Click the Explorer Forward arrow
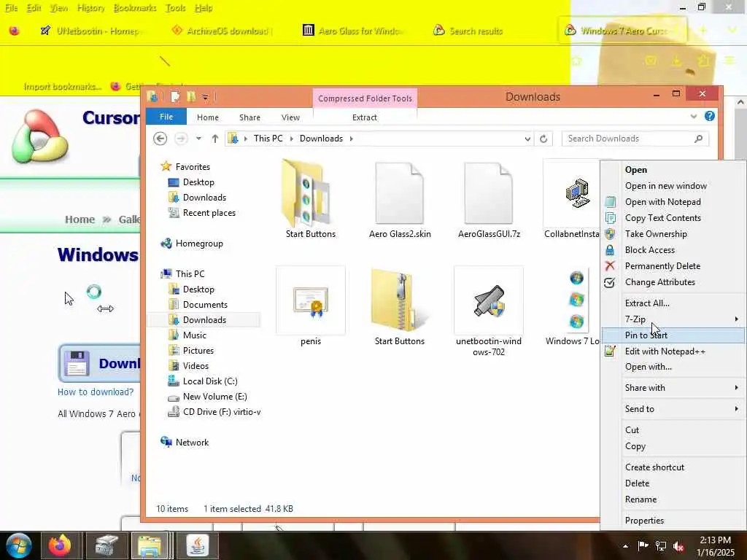747x560 pixels. pos(181,139)
